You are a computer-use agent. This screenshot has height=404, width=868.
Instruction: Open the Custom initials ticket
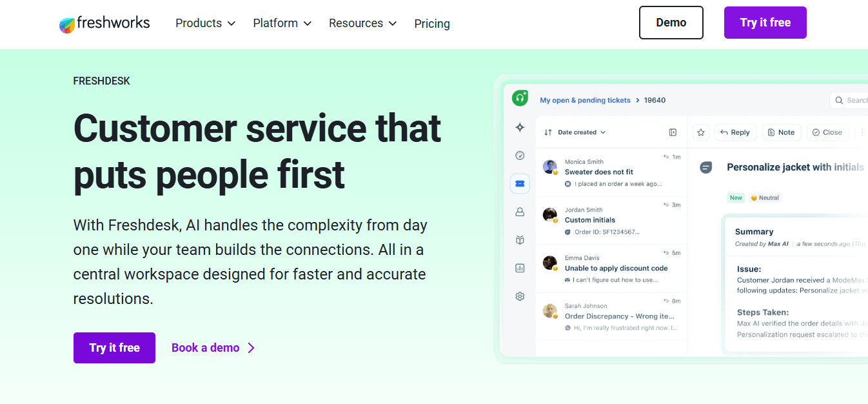[590, 220]
